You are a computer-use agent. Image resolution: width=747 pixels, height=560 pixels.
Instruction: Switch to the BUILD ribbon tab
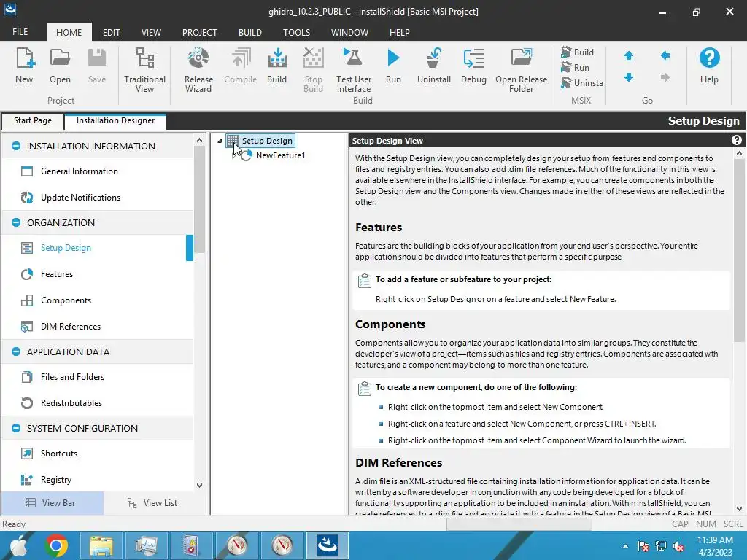(x=250, y=32)
